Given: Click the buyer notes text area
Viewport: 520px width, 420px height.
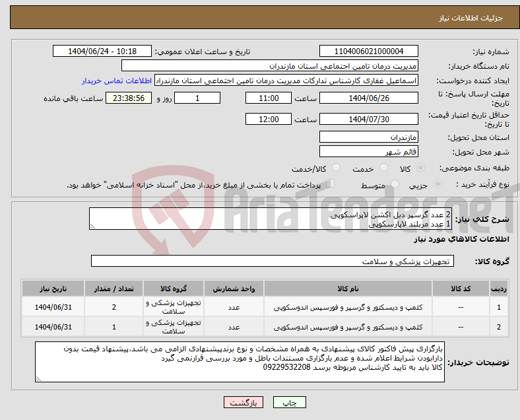Looking at the screenshot, I should pyautogui.click(x=240, y=362).
